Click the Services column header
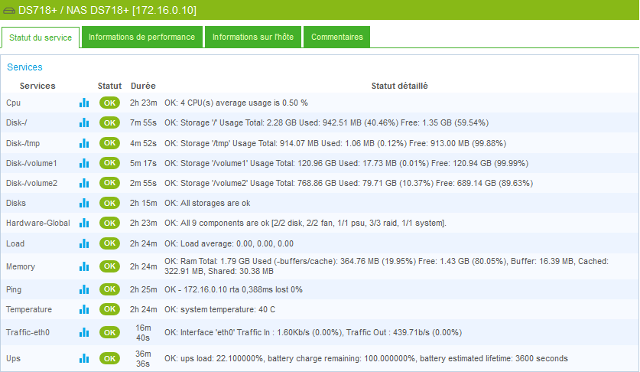Viewport: 640px width, 372px height. 38,86
